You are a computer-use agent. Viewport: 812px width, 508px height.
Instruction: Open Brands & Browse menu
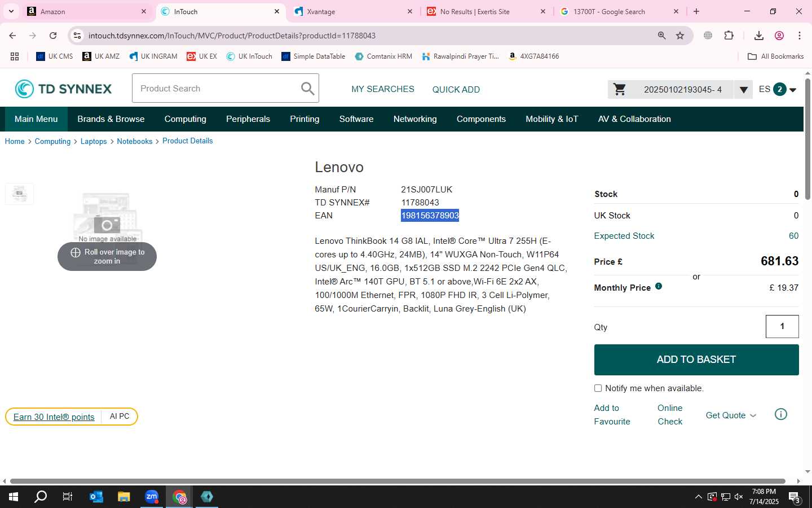click(x=111, y=119)
